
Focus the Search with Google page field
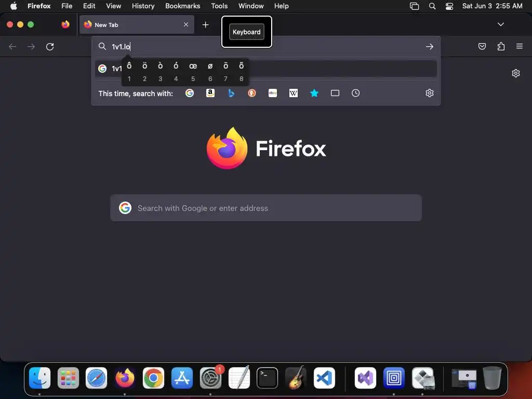266,208
